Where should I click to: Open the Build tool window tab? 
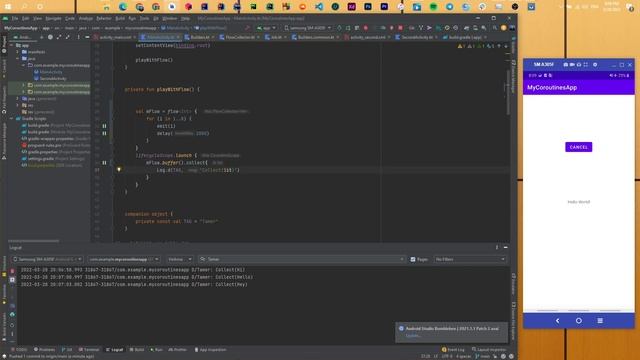pos(137,350)
